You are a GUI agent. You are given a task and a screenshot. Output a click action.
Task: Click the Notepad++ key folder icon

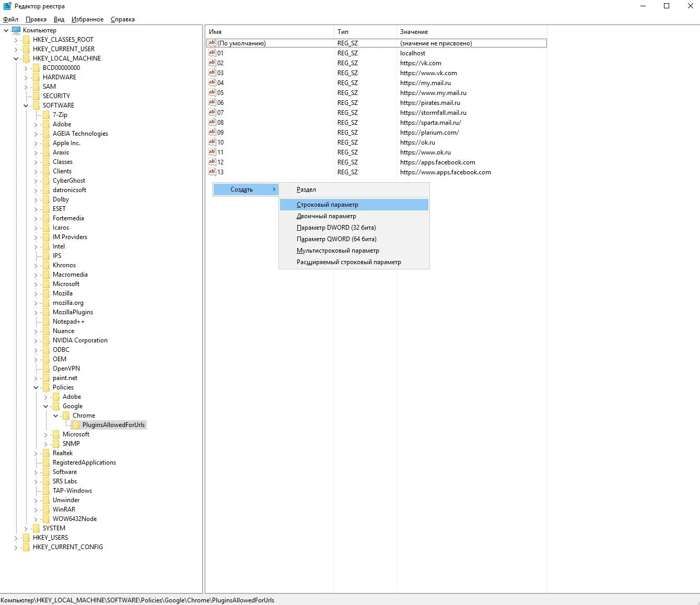pos(45,322)
